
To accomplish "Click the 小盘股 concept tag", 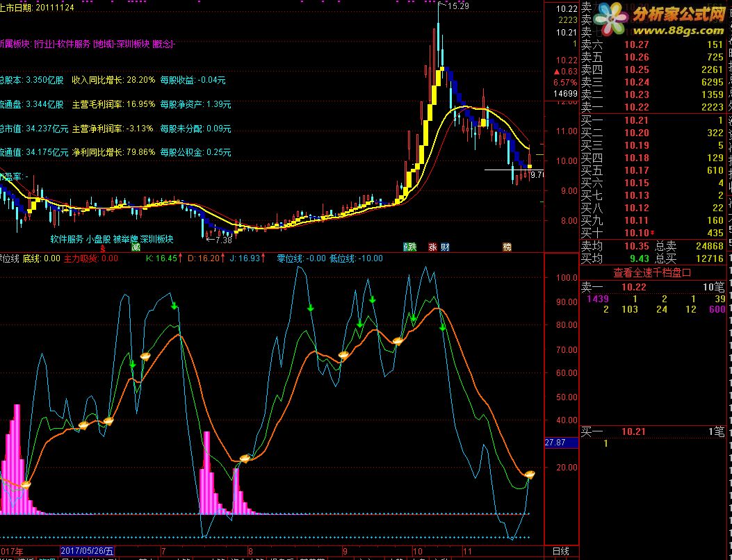I will (99, 240).
